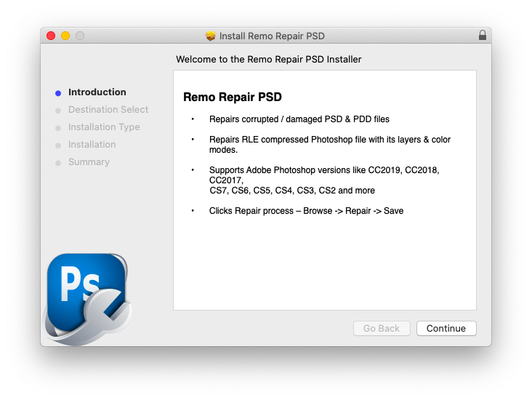Viewport: 532px width, 400px height.
Task: Click 'Repairs corrupted / damaged PSD & PDD files'
Action: 299,119
